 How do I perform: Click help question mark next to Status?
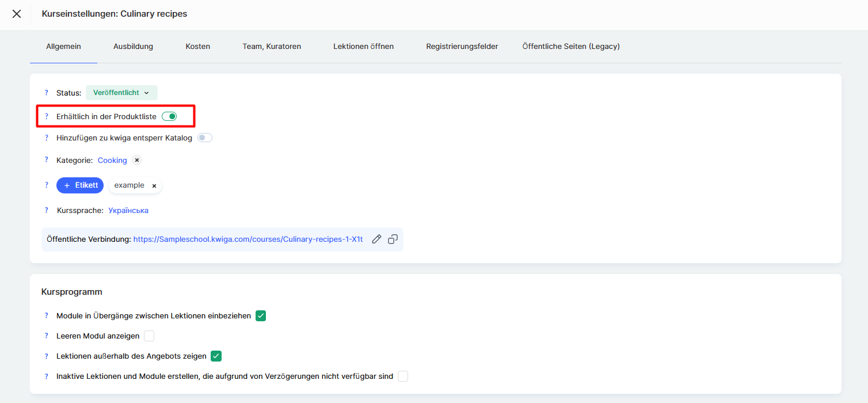[x=47, y=93]
